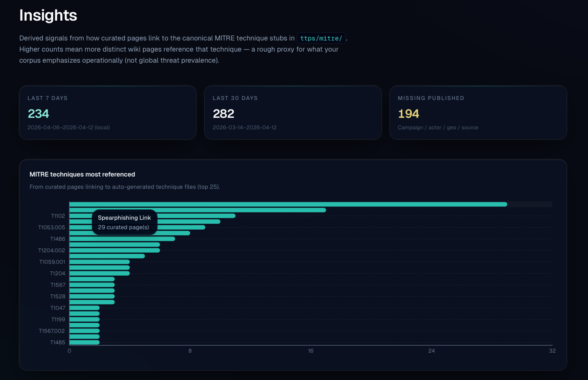
Task: Click the MISSING PUBLISHED count 194
Action: click(408, 114)
